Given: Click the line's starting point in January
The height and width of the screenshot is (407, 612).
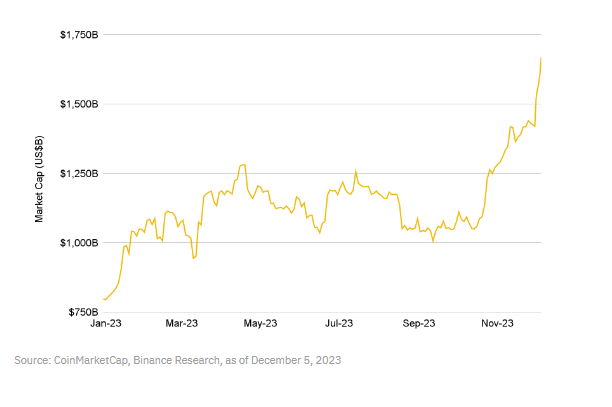Looking at the screenshot, I should tap(104, 299).
